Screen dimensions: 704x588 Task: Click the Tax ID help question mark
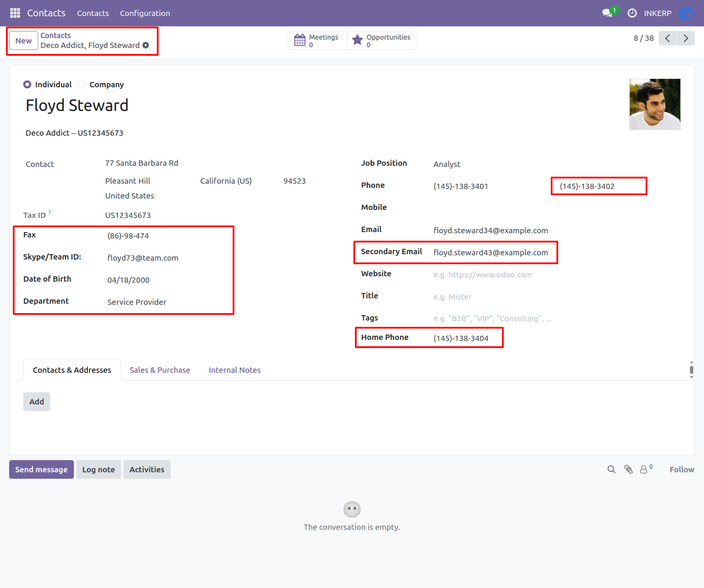point(50,212)
